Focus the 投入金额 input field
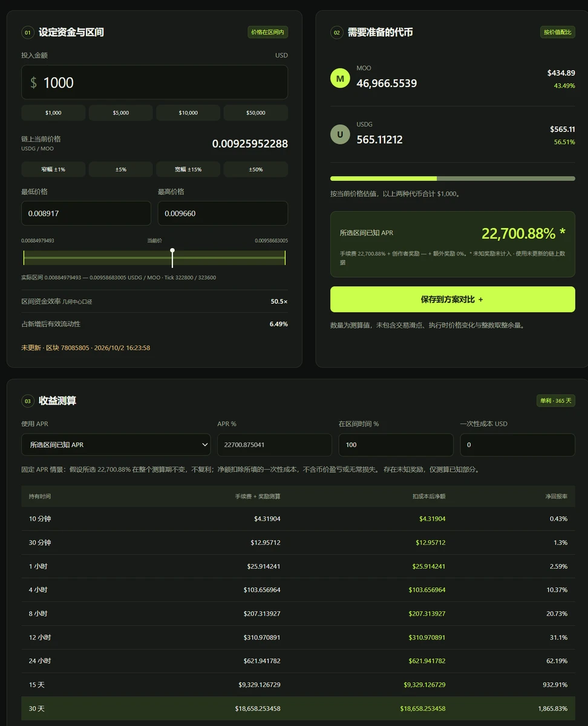This screenshot has width=588, height=726. pos(154,82)
